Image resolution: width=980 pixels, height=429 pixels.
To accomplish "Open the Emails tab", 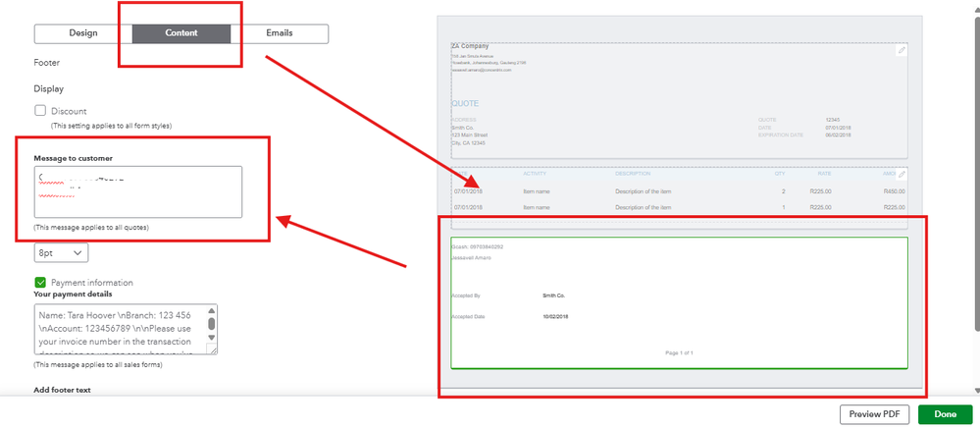I will pos(280,33).
